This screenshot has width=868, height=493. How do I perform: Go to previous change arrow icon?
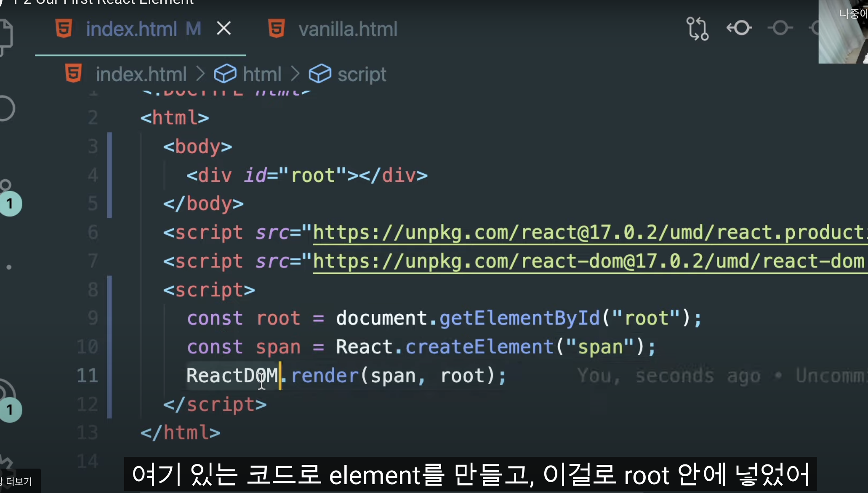click(739, 28)
